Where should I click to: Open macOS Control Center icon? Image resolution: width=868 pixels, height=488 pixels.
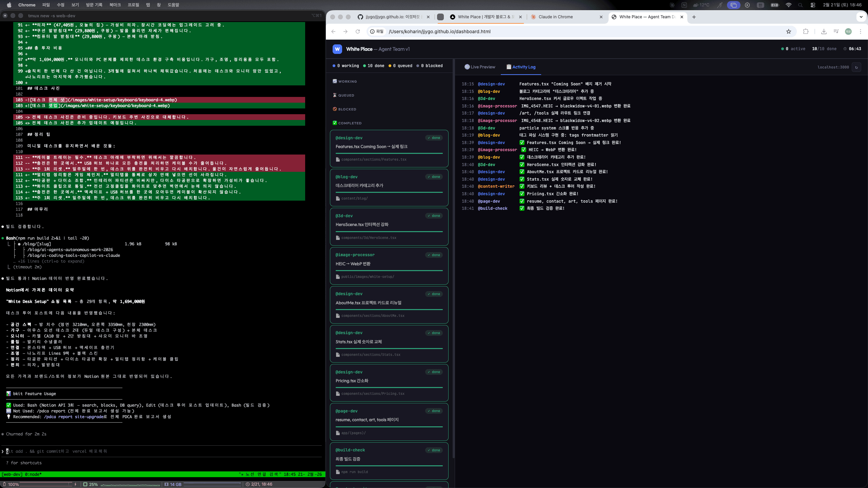coord(813,5)
